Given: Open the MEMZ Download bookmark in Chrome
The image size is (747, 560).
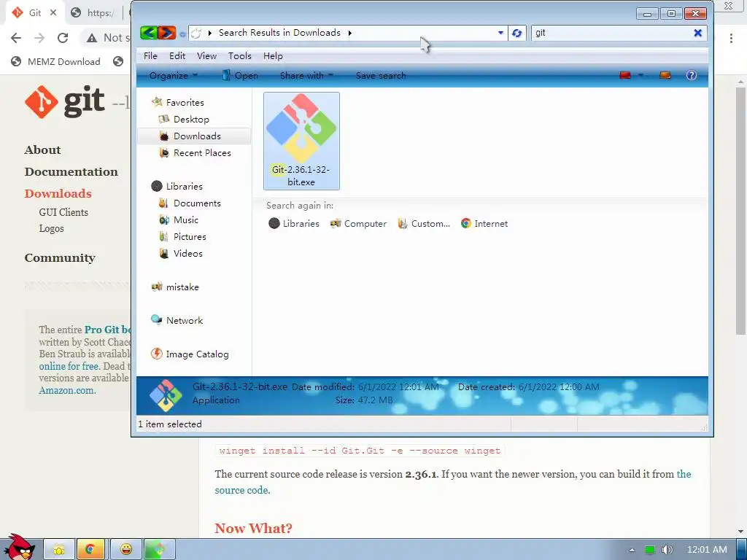Looking at the screenshot, I should pos(55,61).
